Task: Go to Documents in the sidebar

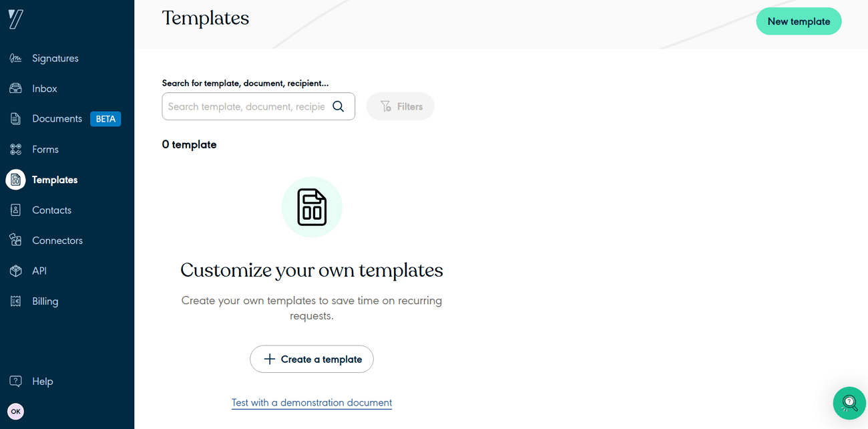Action: (57, 118)
